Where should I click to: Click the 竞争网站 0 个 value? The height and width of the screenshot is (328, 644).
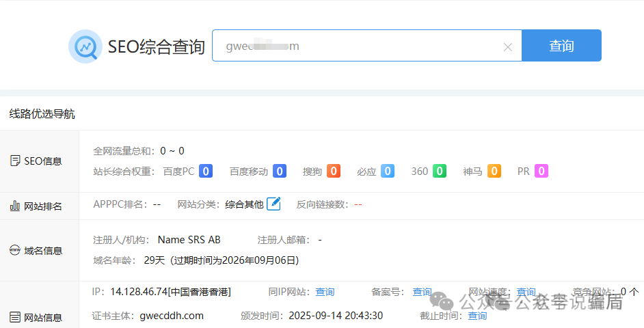click(x=630, y=292)
